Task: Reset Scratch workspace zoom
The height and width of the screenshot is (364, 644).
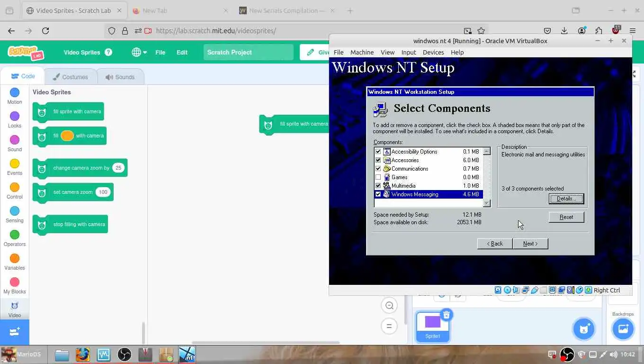Action: 389,326
